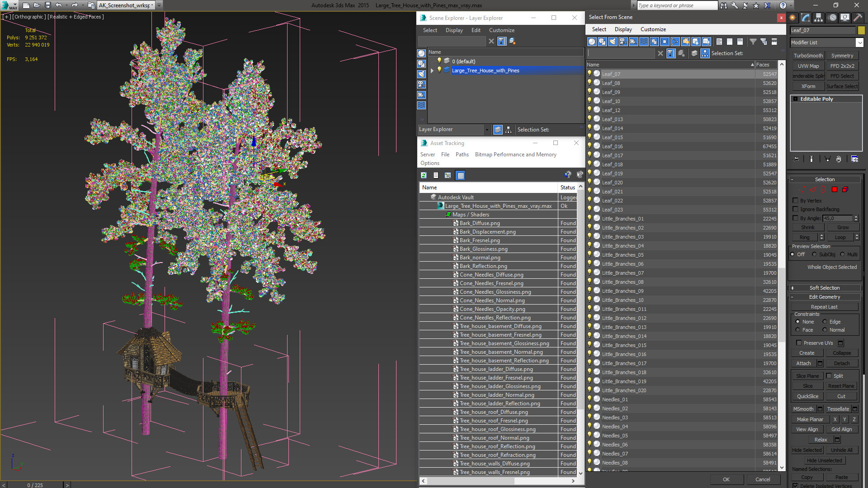
Task: Enable the Preserve UVs checkbox
Action: (x=799, y=343)
